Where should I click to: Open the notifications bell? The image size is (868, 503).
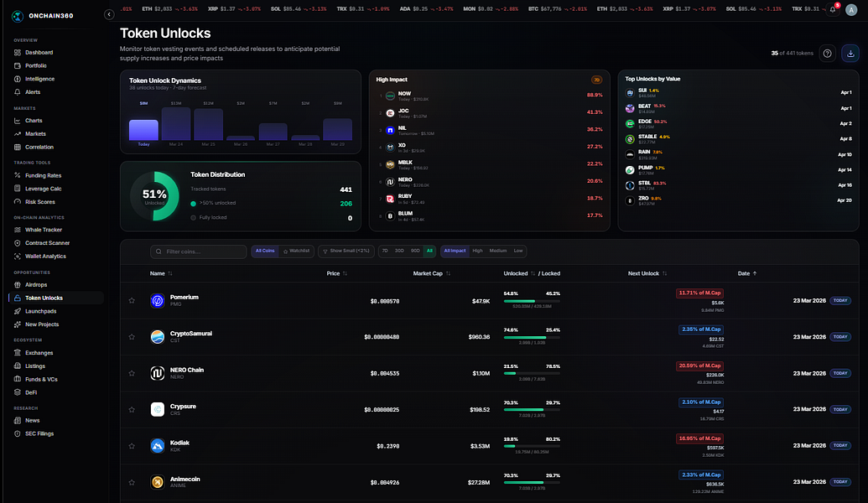coord(833,9)
